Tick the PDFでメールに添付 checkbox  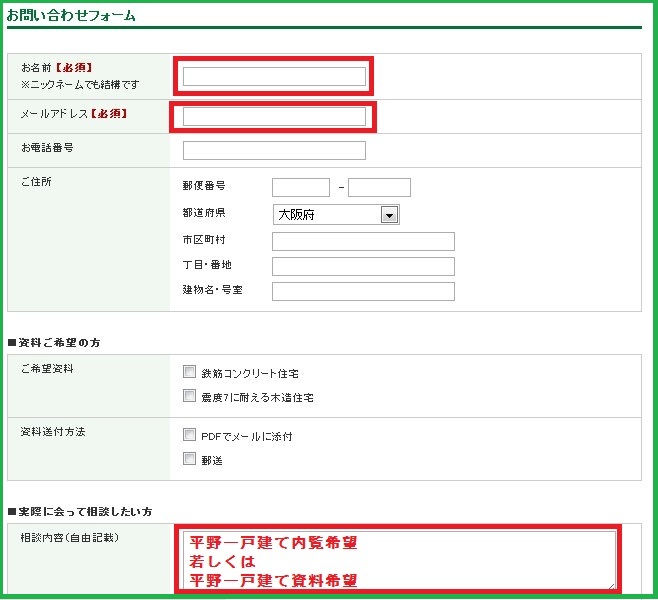point(190,435)
